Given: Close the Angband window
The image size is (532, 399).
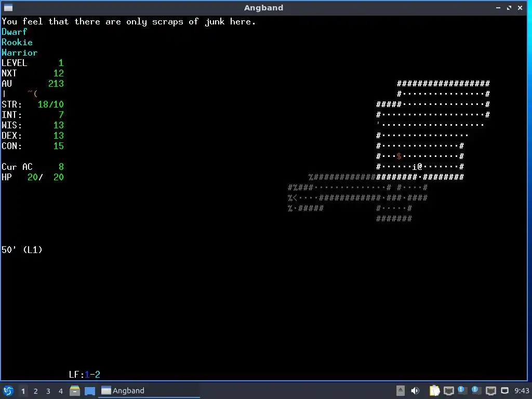Looking at the screenshot, I should (x=520, y=7).
